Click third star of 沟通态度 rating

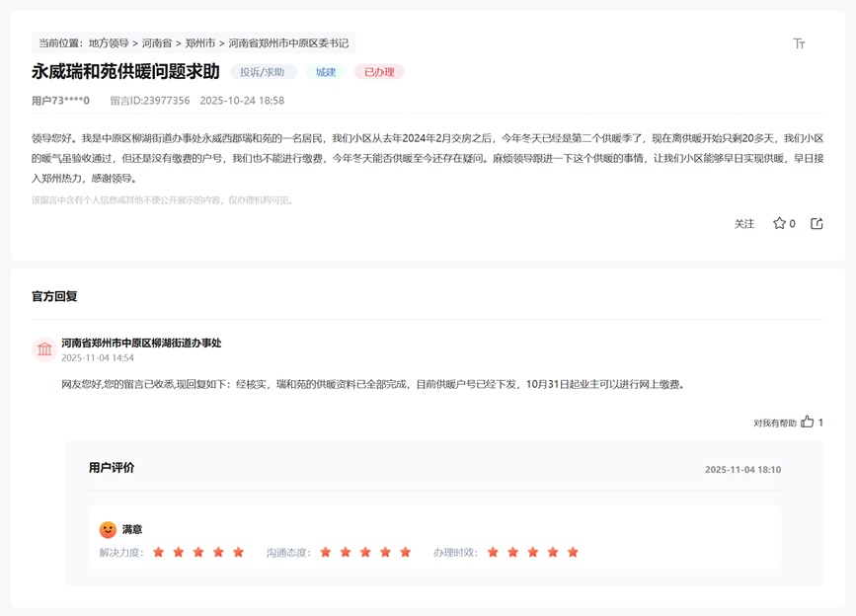[x=365, y=552]
